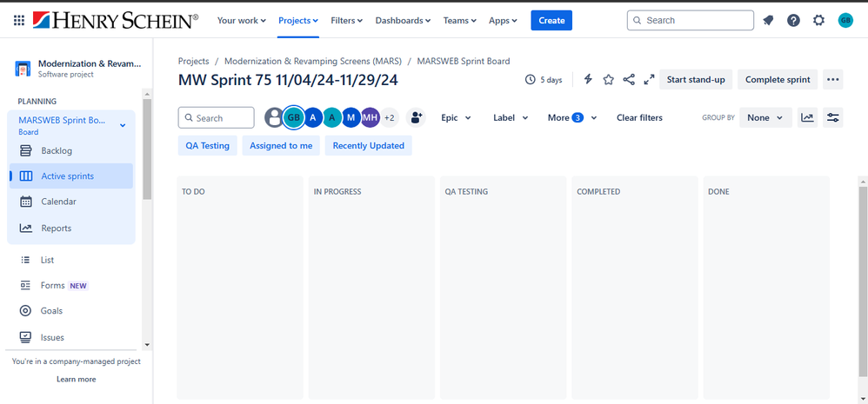The height and width of the screenshot is (404, 868).
Task: Open the Apps dropdown menu
Action: [x=503, y=21]
